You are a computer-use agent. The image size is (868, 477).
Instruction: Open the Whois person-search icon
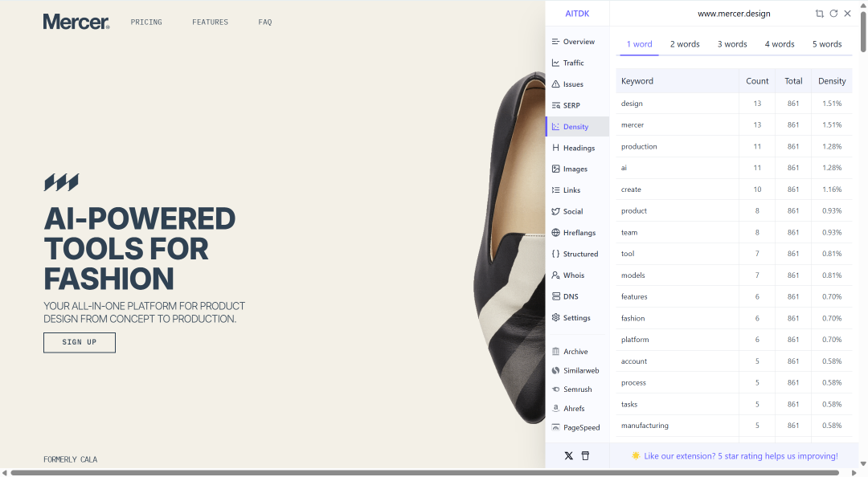coord(556,275)
